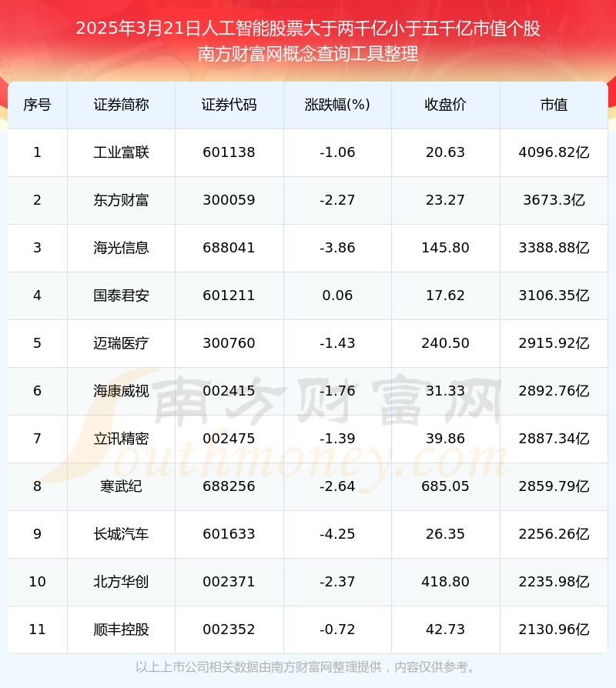Image resolution: width=616 pixels, height=688 pixels.
Task: Click closing price 240.50
Action: coord(445,343)
